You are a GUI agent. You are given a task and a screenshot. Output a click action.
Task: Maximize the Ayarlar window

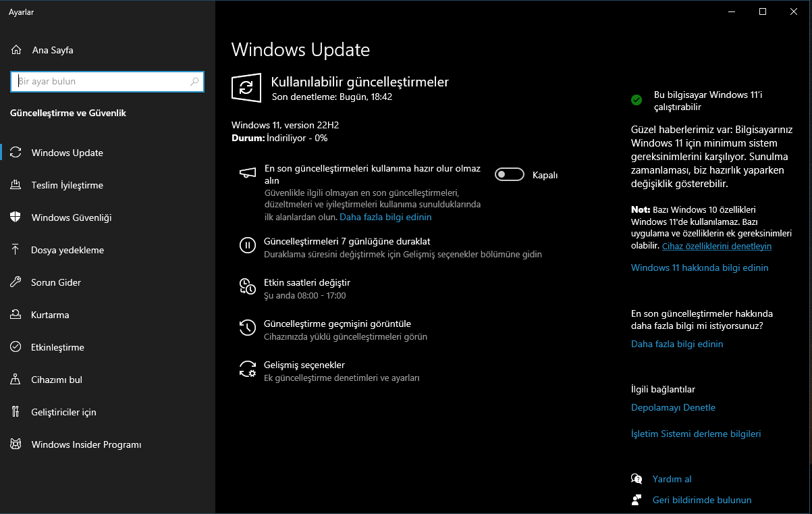click(763, 11)
